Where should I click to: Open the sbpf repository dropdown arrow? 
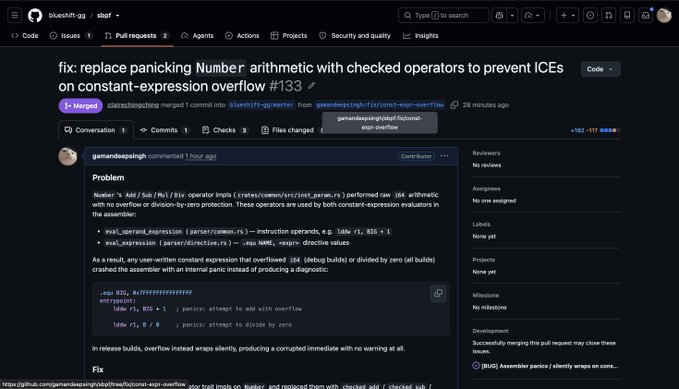117,16
